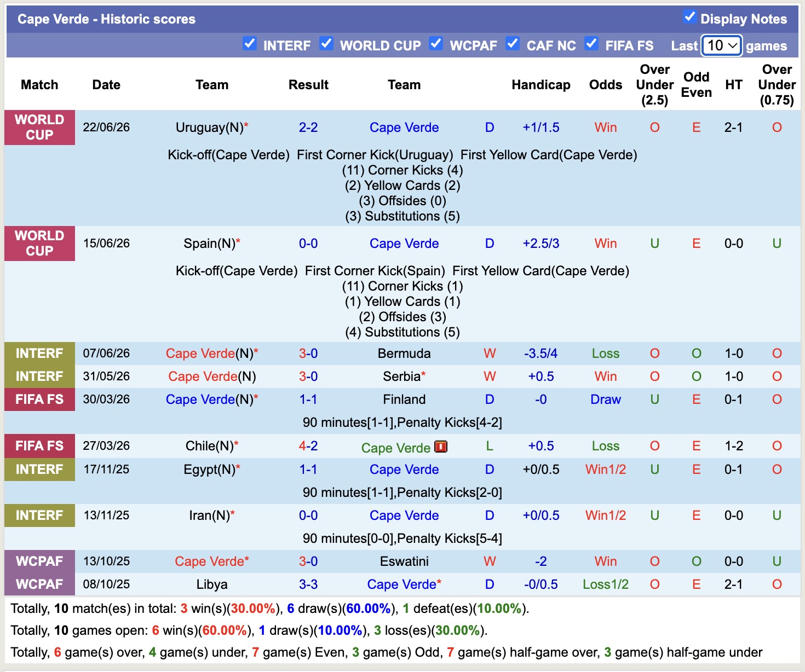Open the Last 10 games dropdown
Screen dimensions: 805x672
point(722,45)
